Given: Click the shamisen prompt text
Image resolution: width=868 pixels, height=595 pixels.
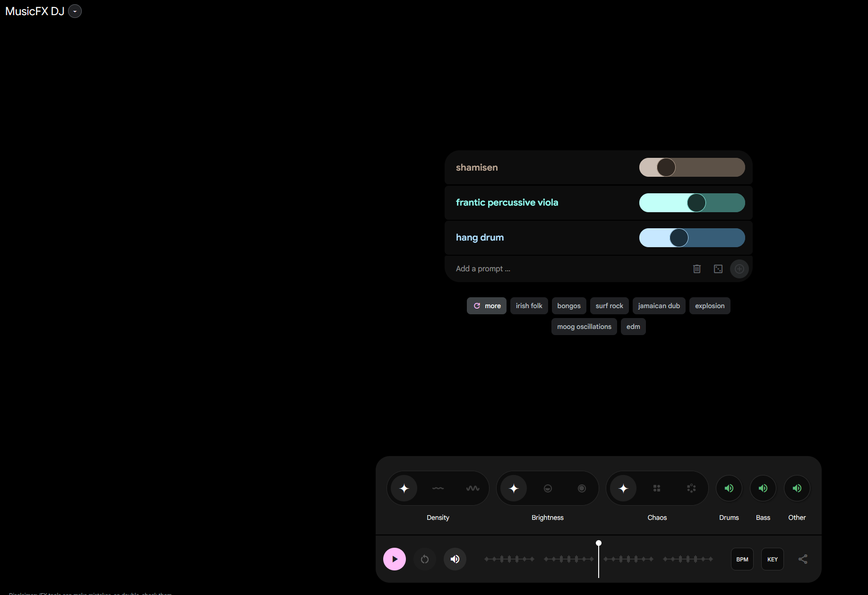Looking at the screenshot, I should tap(477, 167).
